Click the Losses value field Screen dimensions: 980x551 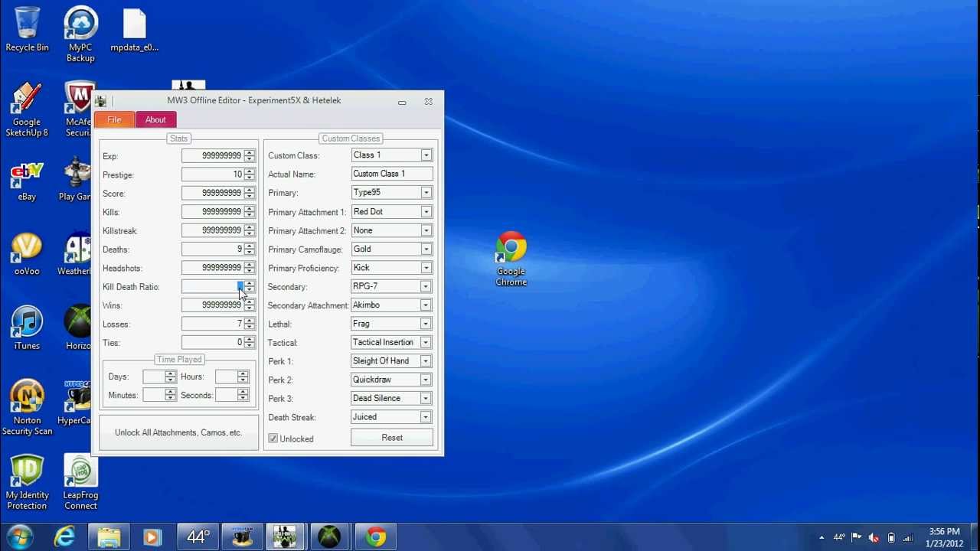[x=213, y=324]
